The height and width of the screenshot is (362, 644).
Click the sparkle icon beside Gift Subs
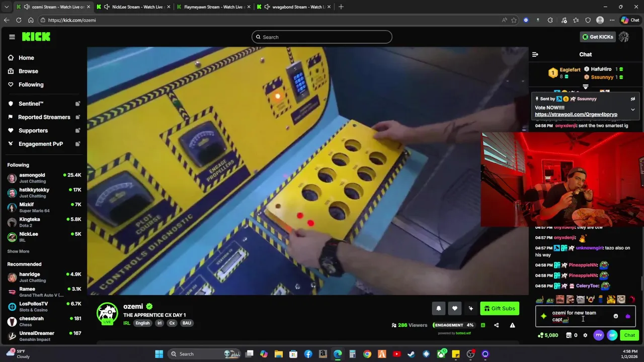(x=471, y=309)
